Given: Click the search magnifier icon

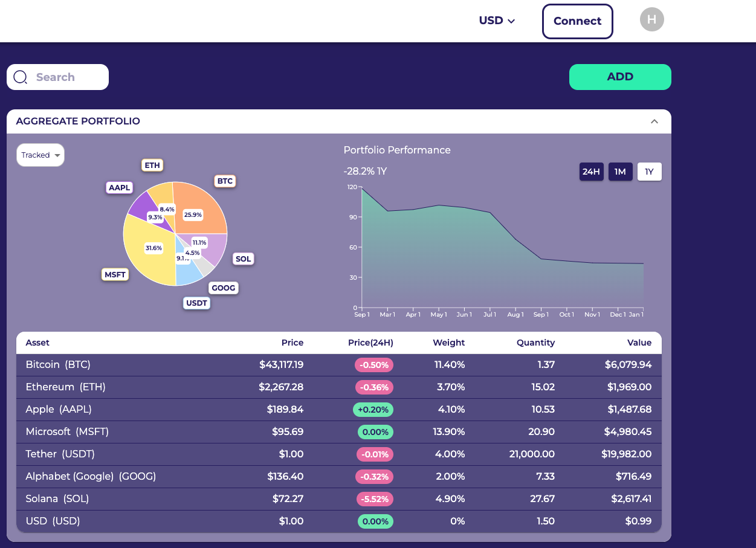Looking at the screenshot, I should (x=21, y=77).
